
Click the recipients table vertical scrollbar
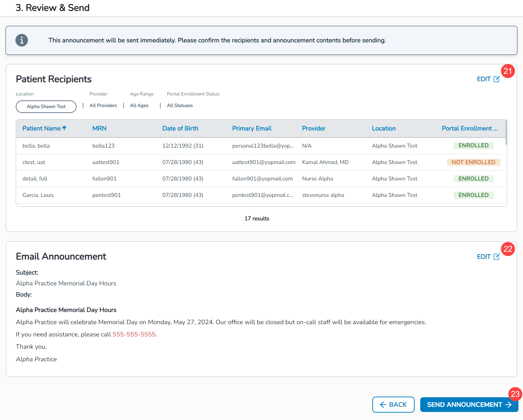pyautogui.click(x=506, y=133)
